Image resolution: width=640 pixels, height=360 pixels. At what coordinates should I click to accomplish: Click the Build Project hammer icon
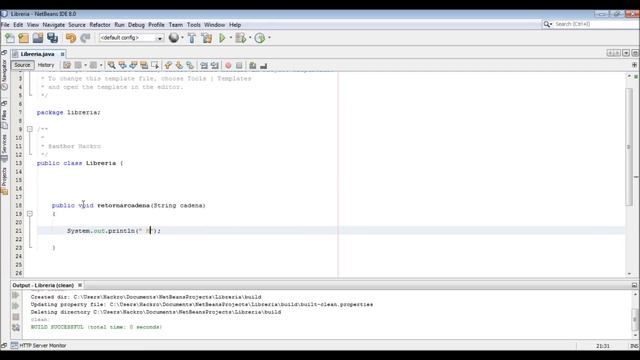click(x=192, y=38)
